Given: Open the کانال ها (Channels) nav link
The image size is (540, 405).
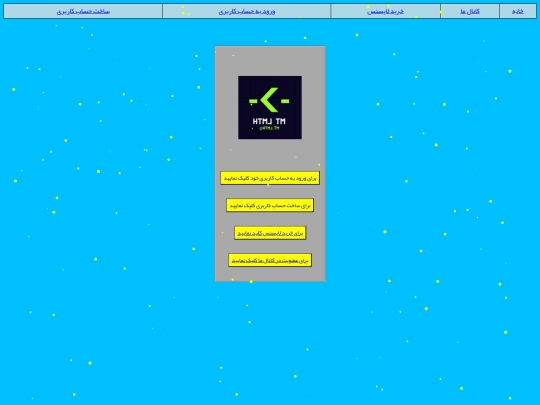Looking at the screenshot, I should 470,11.
